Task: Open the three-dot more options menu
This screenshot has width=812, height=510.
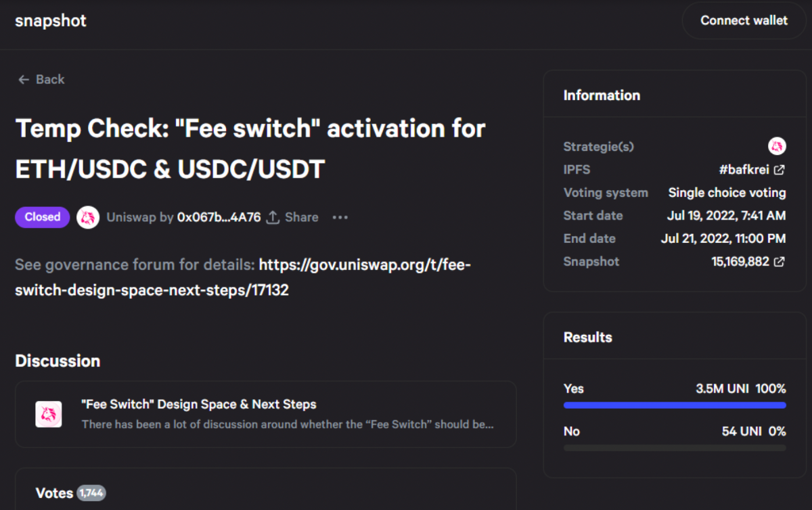Action: (340, 217)
